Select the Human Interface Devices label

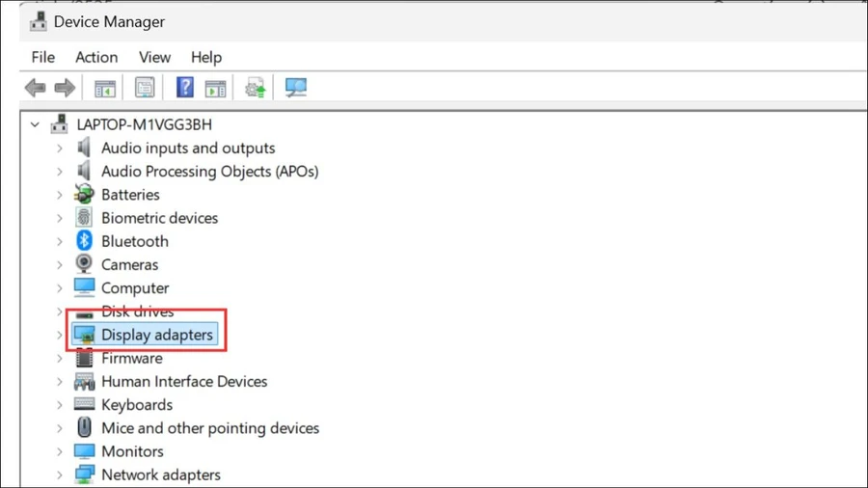[184, 381]
